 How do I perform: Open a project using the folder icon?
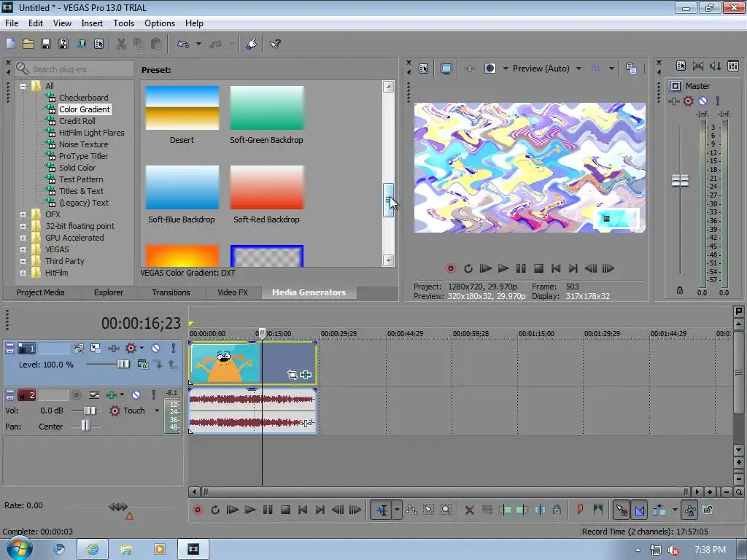tap(28, 44)
